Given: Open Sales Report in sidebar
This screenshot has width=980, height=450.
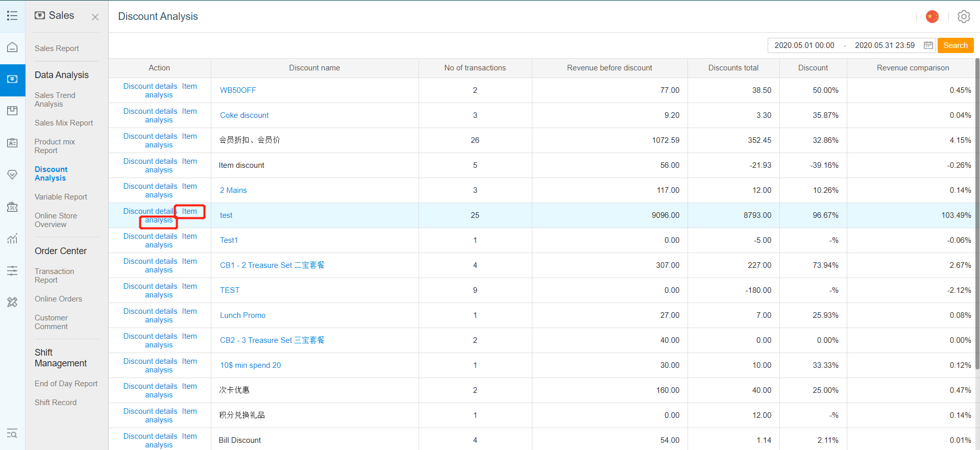Looking at the screenshot, I should 57,48.
